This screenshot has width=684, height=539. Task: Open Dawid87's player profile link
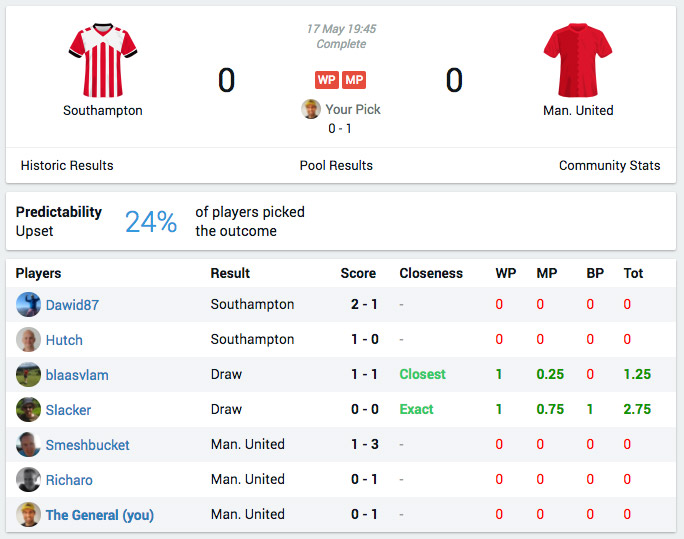tap(72, 305)
